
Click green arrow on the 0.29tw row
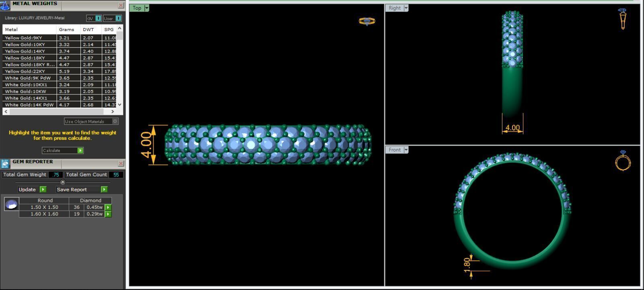tap(108, 214)
